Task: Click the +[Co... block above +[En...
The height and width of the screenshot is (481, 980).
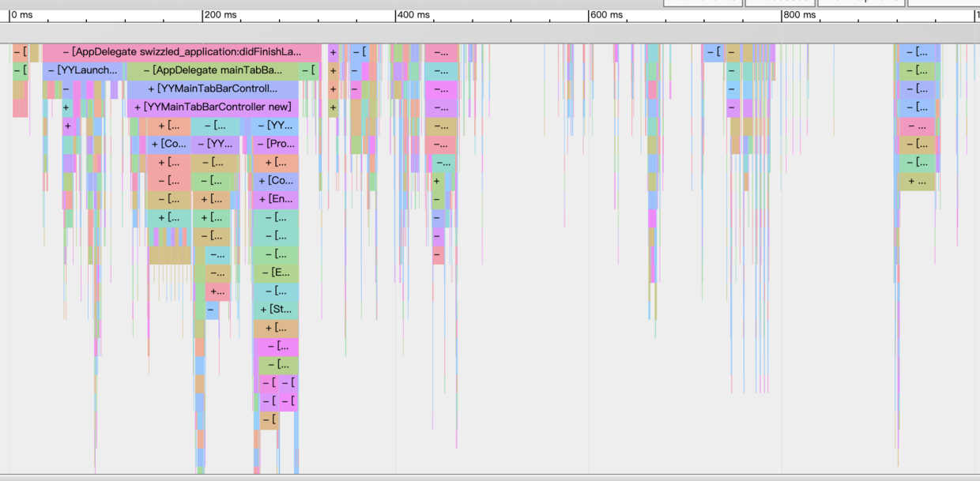Action: point(275,180)
